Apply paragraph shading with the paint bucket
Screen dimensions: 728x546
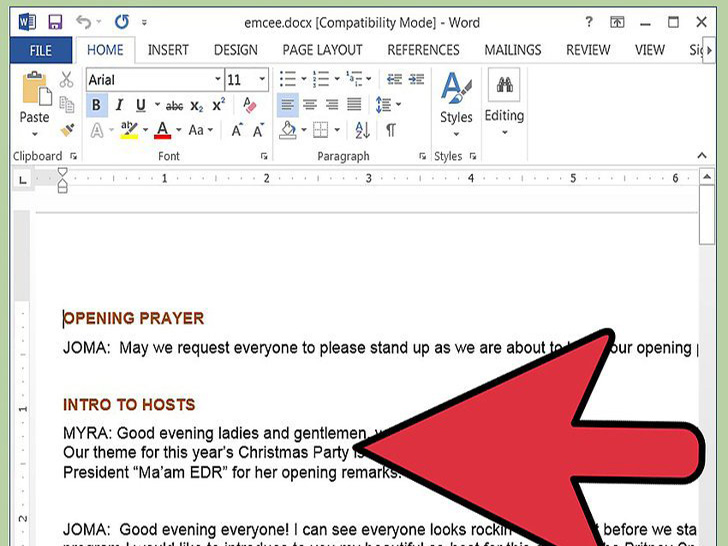[x=287, y=130]
